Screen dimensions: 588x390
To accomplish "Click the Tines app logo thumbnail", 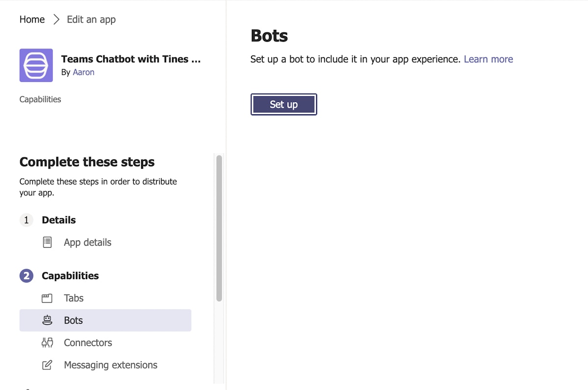I will pos(36,65).
